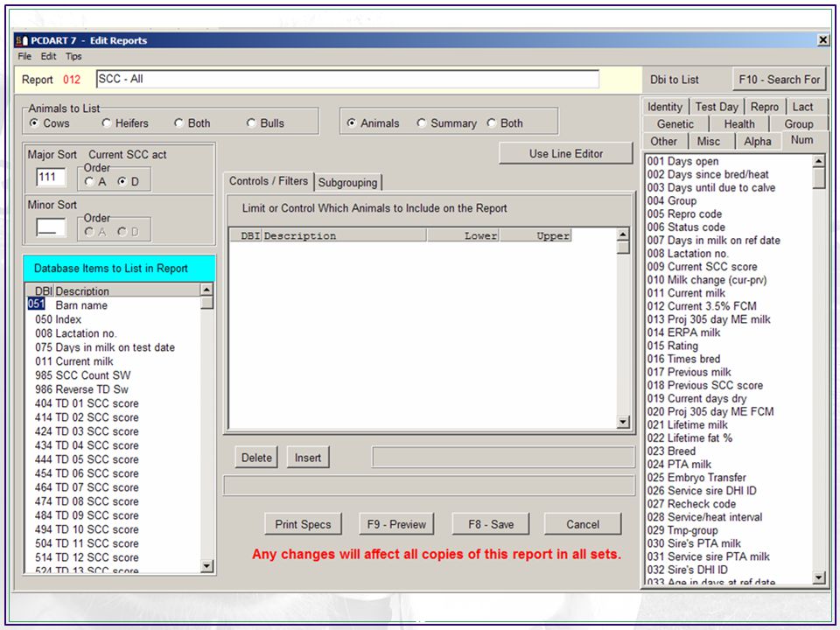Click the Cancel button
840x630 pixels.
tap(583, 524)
